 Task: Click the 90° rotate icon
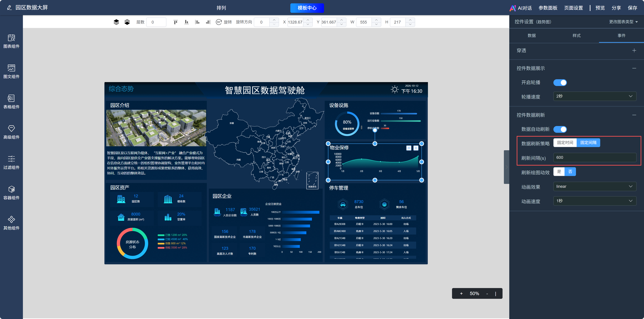[x=218, y=22]
